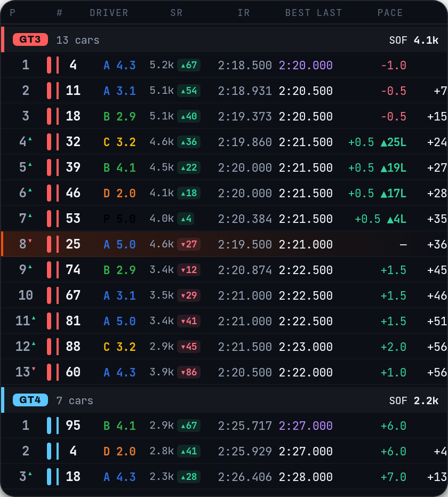Click the BEST column header
This screenshot has height=497, width=448.
pyautogui.click(x=298, y=13)
